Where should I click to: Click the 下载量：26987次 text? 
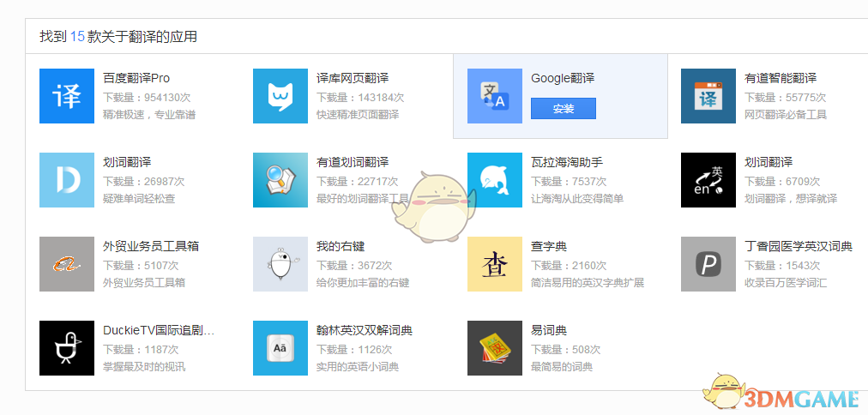tap(144, 182)
